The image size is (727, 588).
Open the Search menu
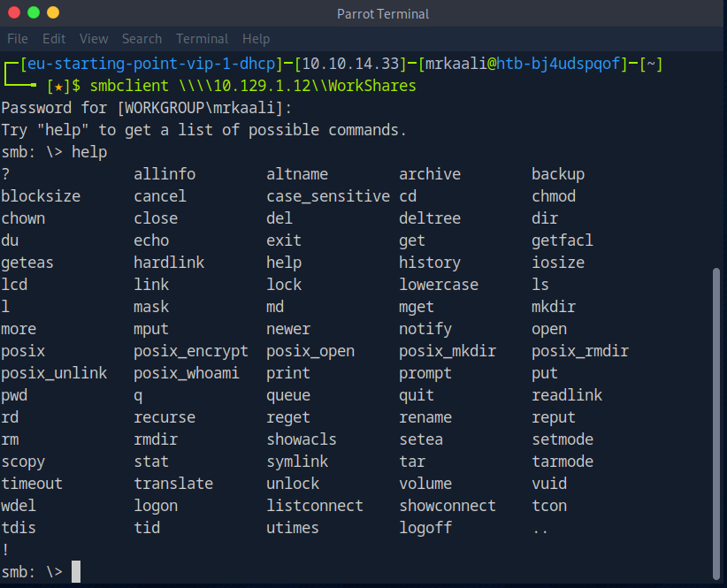click(142, 39)
